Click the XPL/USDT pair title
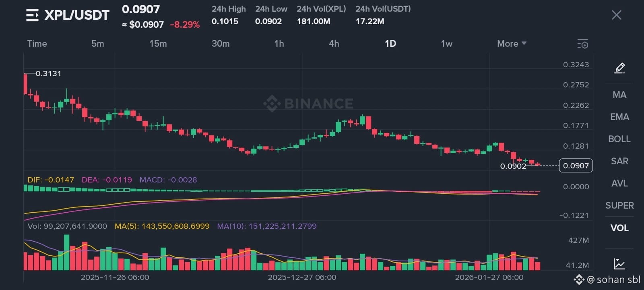Screen dimensions: 644x290 [x=76, y=15]
